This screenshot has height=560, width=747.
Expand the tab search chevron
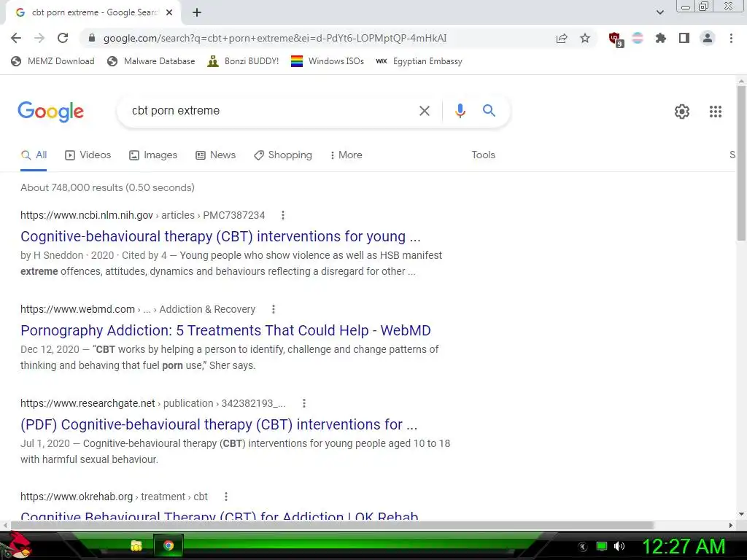pos(659,12)
